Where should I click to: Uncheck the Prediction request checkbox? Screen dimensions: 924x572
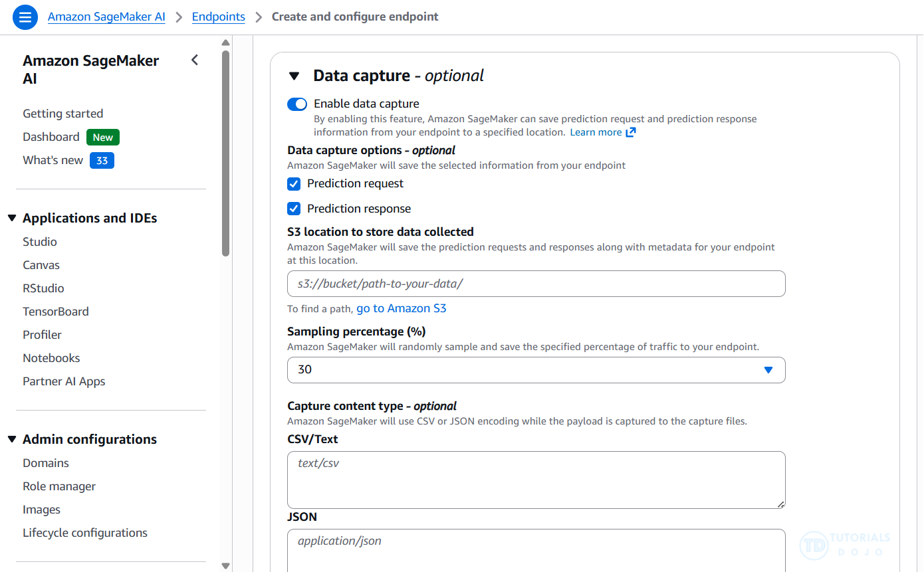click(294, 184)
